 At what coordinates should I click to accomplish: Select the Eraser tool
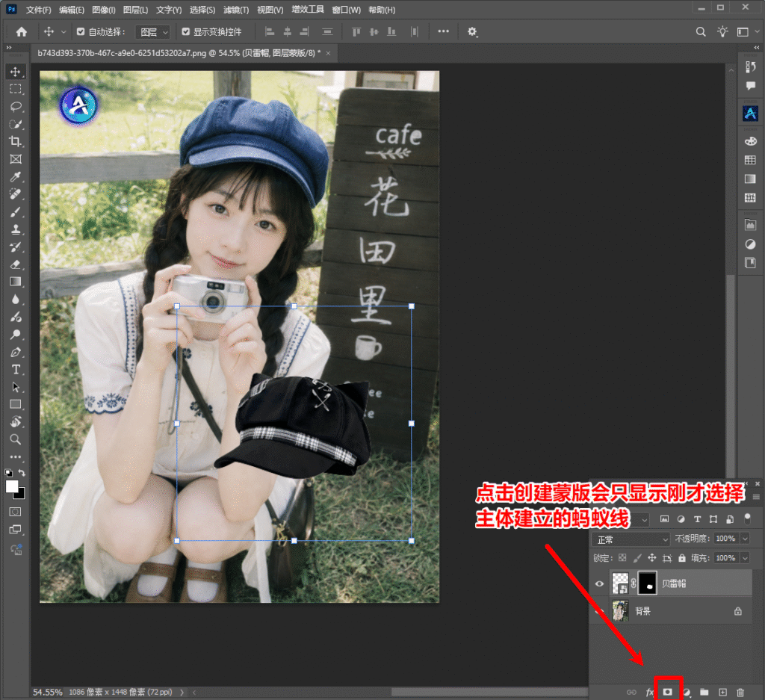16,264
